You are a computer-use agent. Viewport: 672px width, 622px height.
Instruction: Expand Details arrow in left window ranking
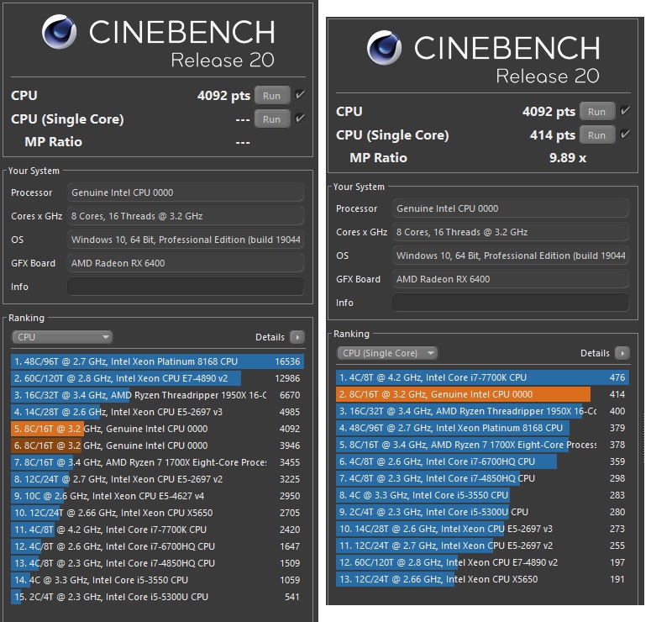tap(297, 337)
